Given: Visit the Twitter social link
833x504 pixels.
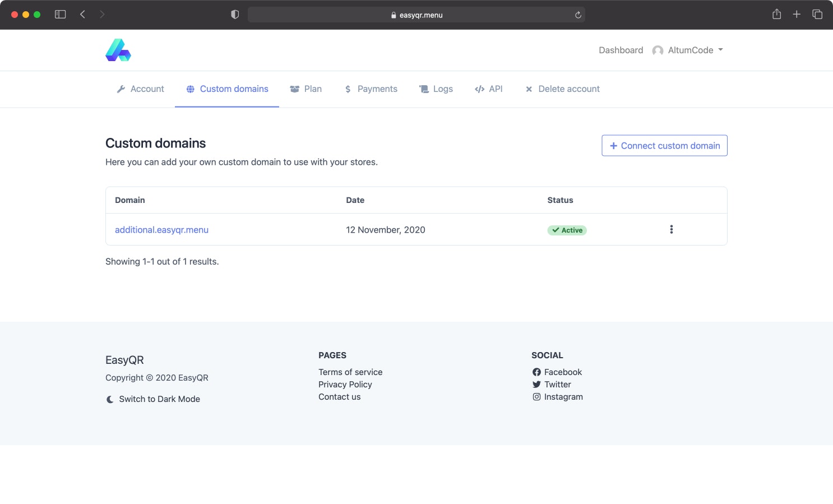Looking at the screenshot, I should pos(552,385).
